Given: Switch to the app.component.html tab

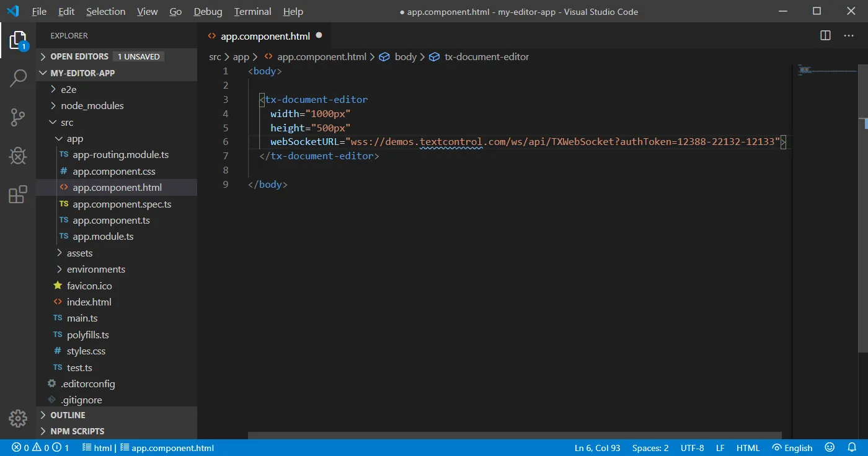Looking at the screenshot, I should (265, 35).
